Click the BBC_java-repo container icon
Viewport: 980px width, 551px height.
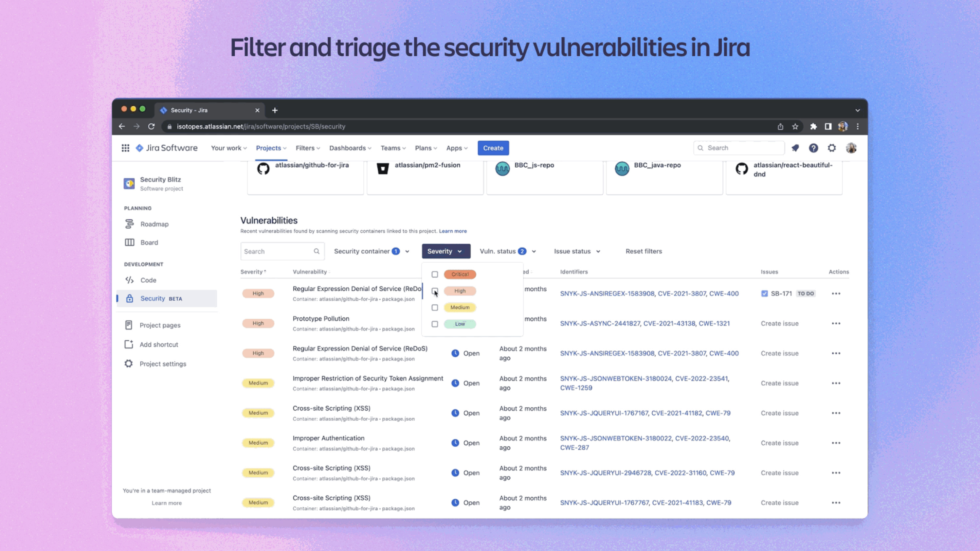(622, 169)
